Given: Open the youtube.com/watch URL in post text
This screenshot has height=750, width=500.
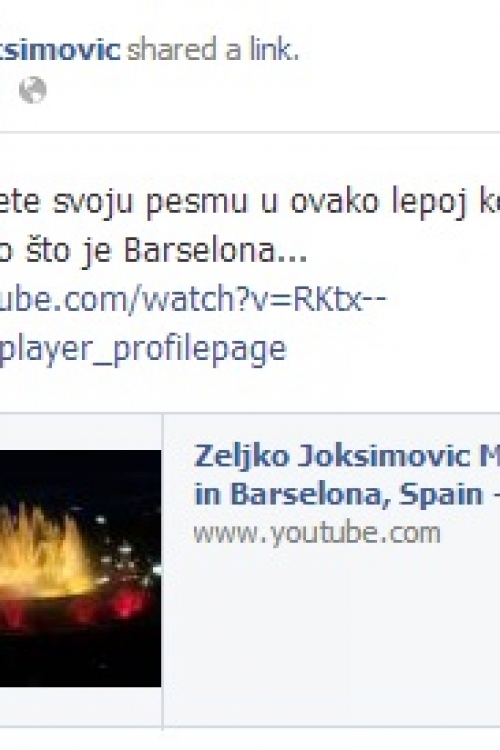Looking at the screenshot, I should pos(193,298).
